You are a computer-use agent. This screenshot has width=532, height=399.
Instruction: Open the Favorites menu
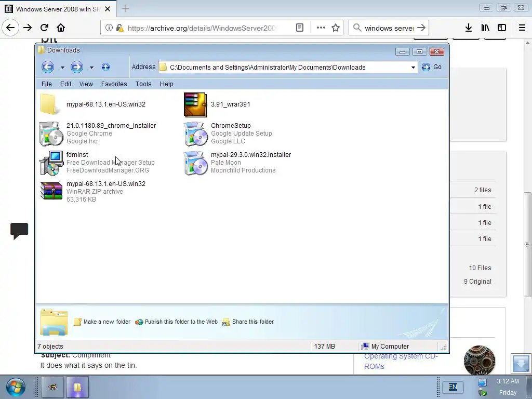[114, 84]
